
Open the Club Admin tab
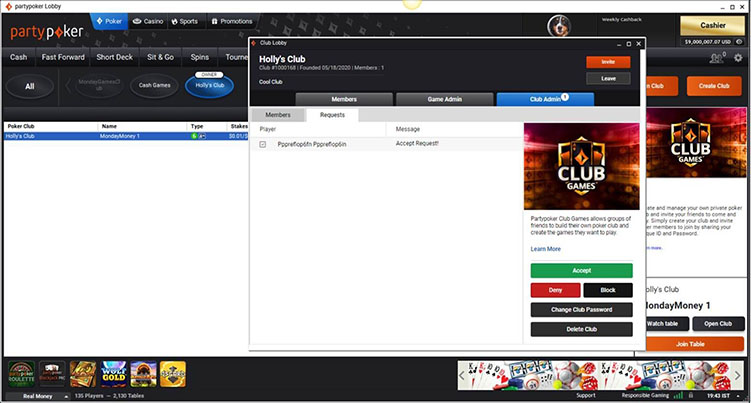coord(545,99)
